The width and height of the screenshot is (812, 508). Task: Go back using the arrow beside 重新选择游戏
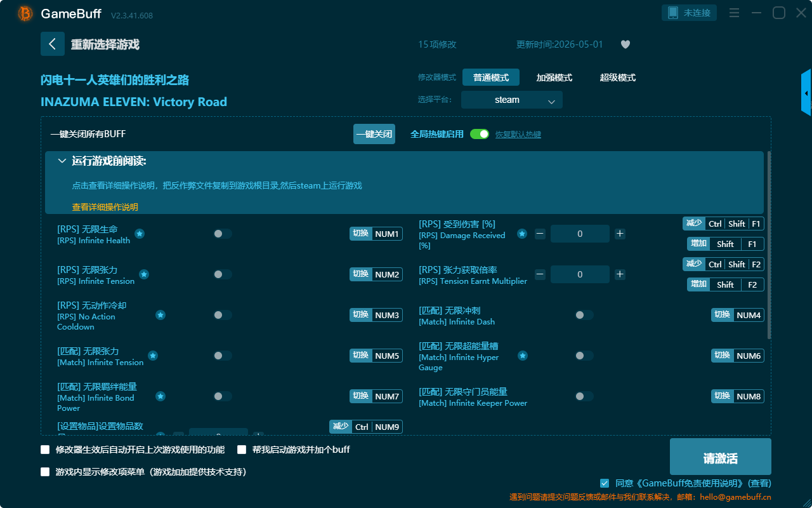pos(53,44)
